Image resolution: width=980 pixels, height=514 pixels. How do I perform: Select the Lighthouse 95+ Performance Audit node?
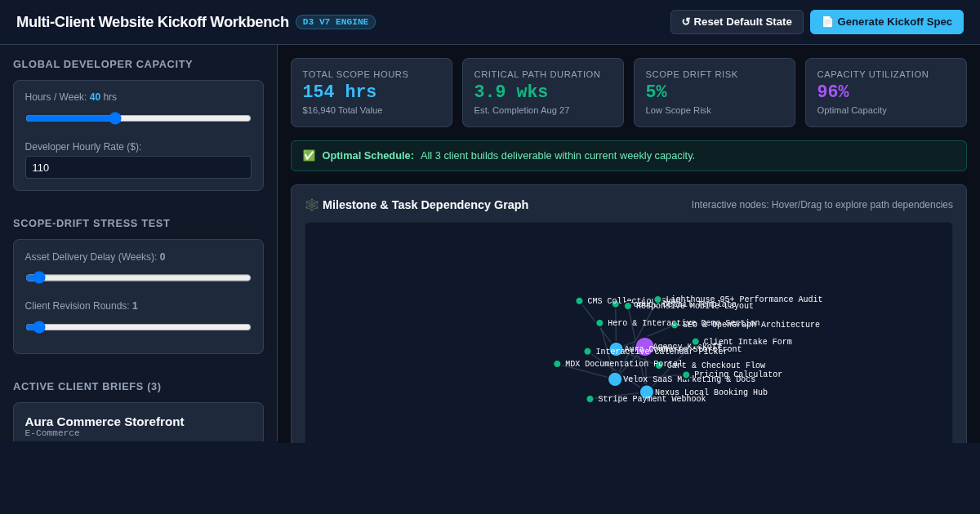coord(657,299)
